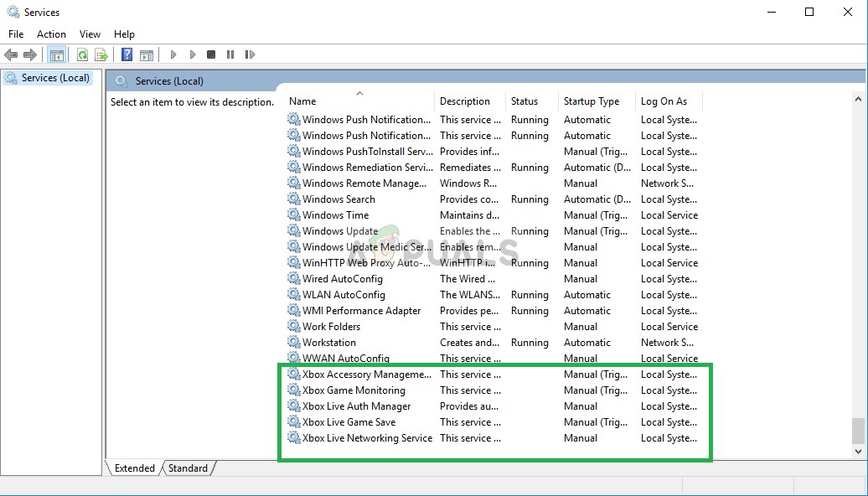The image size is (868, 496).
Task: Select the WMI Performance Adapter service name
Action: click(x=361, y=311)
